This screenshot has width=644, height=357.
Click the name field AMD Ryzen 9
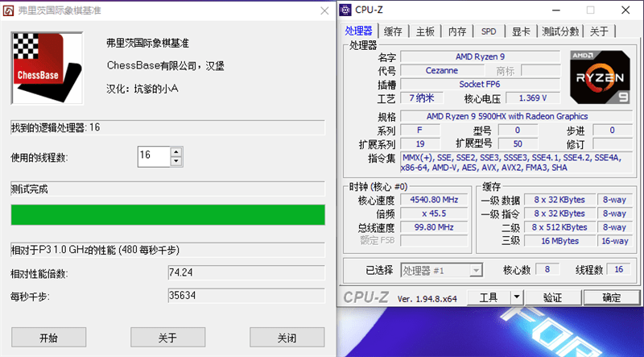coord(480,56)
